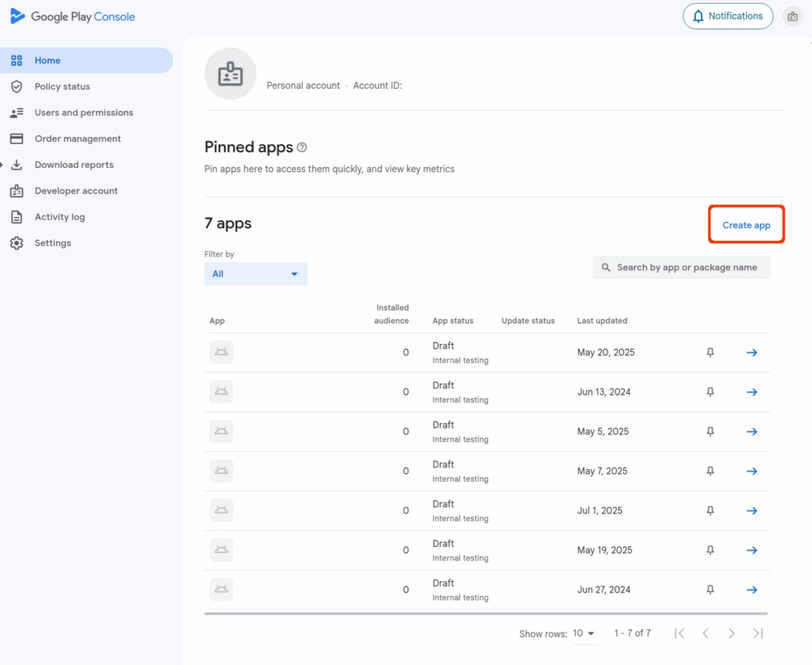Click the Google Play Console logo
Viewport: 812px width, 665px height.
72,17
